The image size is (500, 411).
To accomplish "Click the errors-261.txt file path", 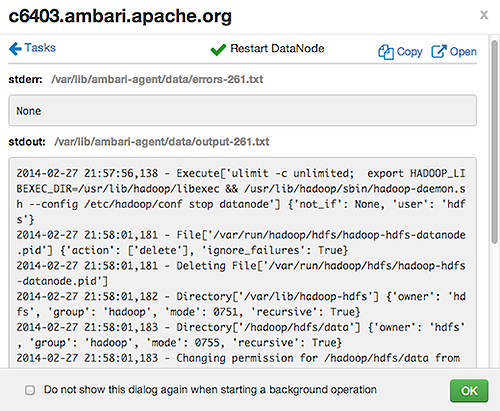I will (x=157, y=79).
